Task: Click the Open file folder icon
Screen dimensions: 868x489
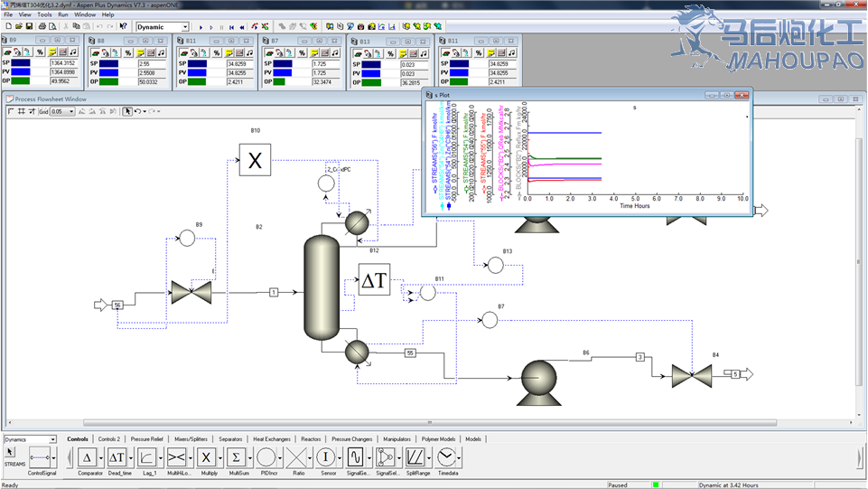Action: coord(19,26)
